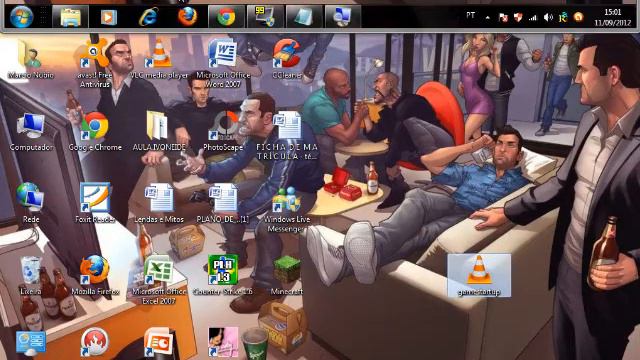Select the avast! Free Antivirus shortcut
640x360 pixels.
click(95, 63)
